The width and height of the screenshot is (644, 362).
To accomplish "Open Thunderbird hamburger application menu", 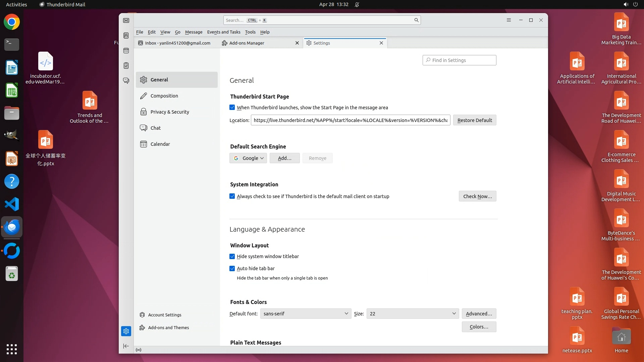I will [508, 20].
